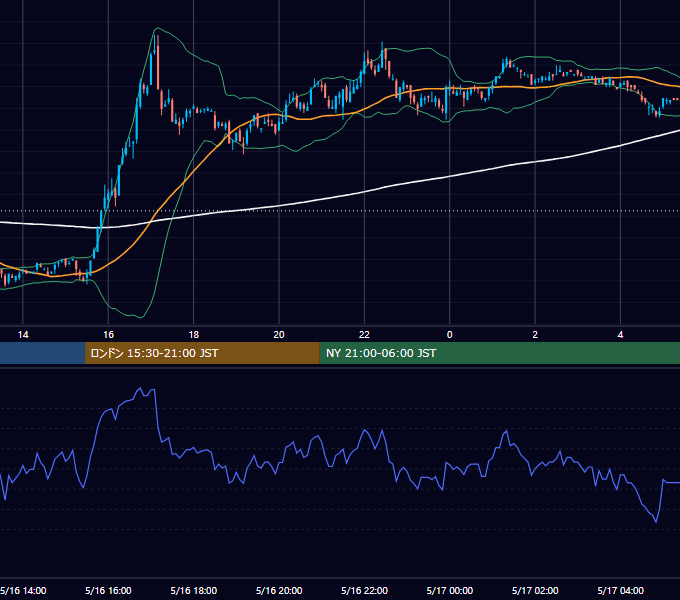The height and width of the screenshot is (600, 680).
Task: Click the 5/16 22:00 label on indicator axis
Action: coord(364,590)
